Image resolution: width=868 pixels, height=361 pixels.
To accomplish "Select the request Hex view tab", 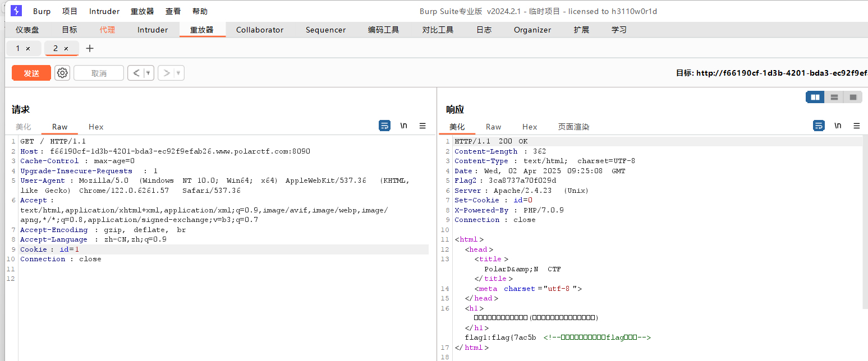I will (96, 127).
